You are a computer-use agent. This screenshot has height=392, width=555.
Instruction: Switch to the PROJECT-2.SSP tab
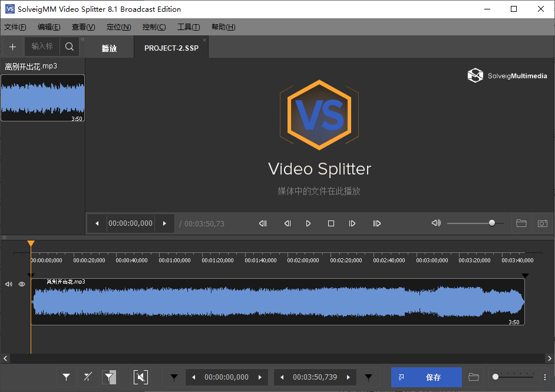coord(171,48)
